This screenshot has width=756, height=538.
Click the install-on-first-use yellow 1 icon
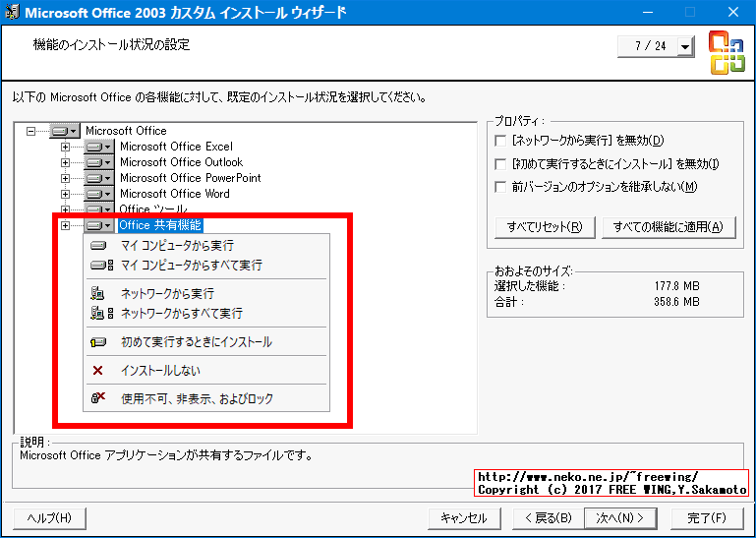tap(98, 342)
